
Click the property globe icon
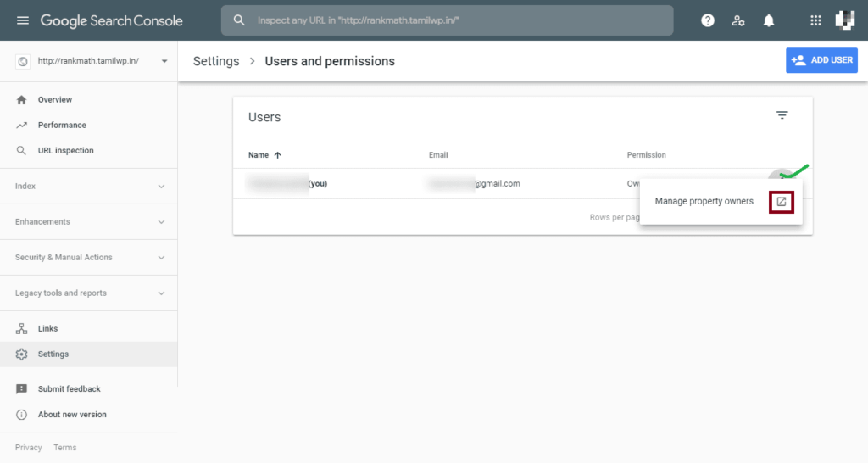(23, 61)
